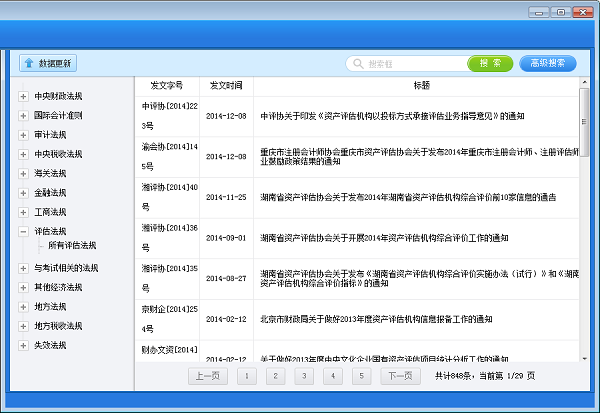
Task: Click the date 2014-09-01
Action: tap(226, 238)
